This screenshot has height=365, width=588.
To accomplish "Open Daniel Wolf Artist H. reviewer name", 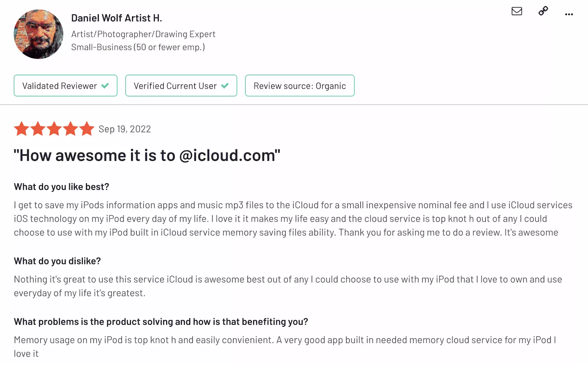I will click(116, 18).
